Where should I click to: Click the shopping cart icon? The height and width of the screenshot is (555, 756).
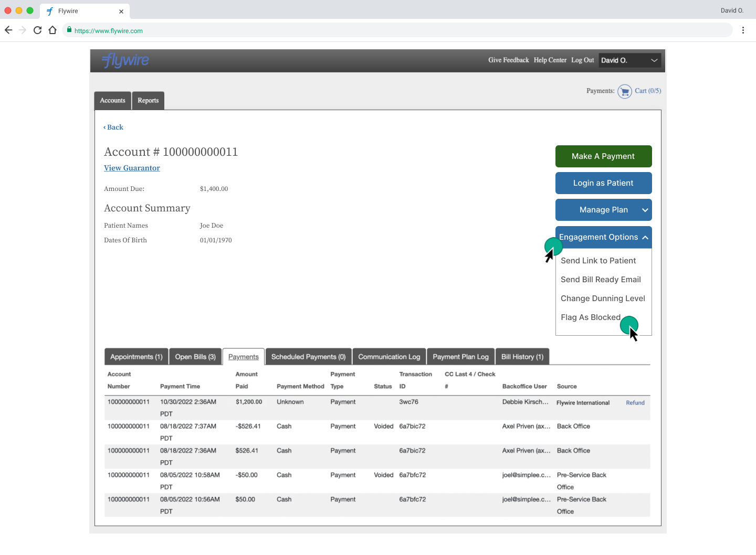(x=624, y=91)
